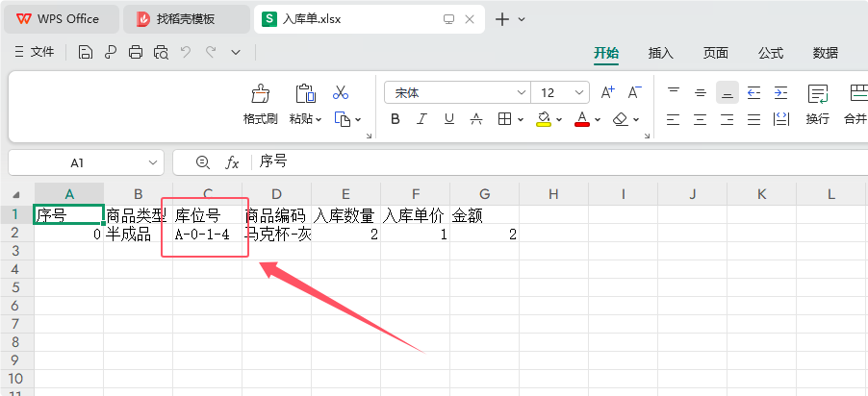Click the Cut scissors icon

coord(341,92)
